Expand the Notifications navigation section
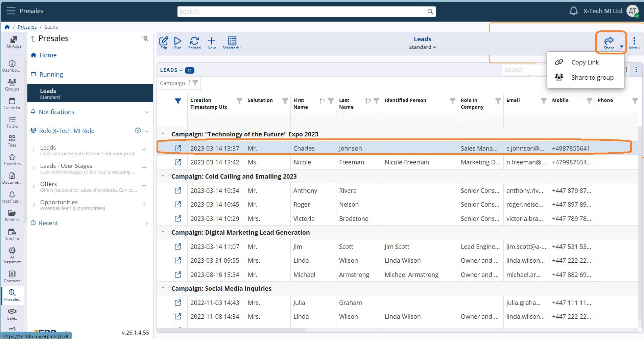The width and height of the screenshot is (644, 341). point(147,112)
